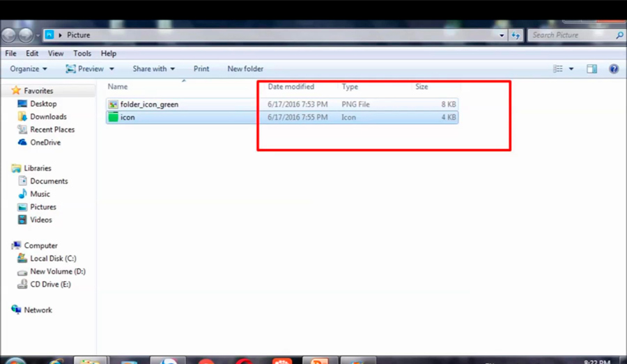Toggle the preview pane button
The width and height of the screenshot is (627, 364).
(591, 69)
